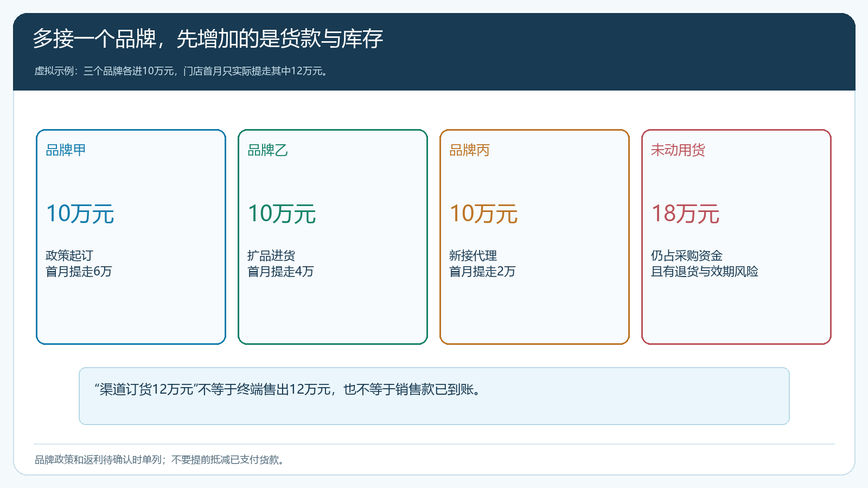Click the slide title 多接一个品牌，先增加的是货款与库存
Image resolution: width=868 pixels, height=488 pixels.
click(x=208, y=39)
